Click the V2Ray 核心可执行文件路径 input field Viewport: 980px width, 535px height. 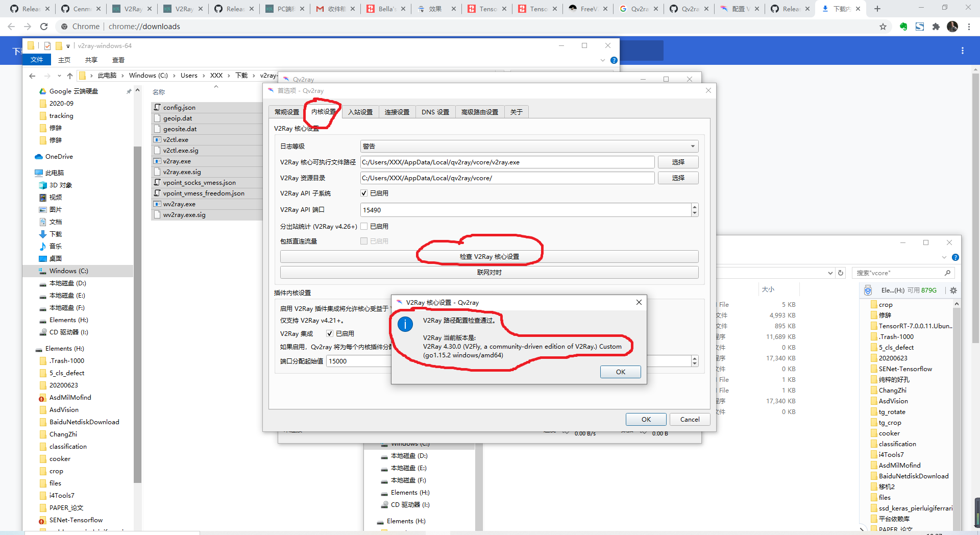pyautogui.click(x=507, y=162)
